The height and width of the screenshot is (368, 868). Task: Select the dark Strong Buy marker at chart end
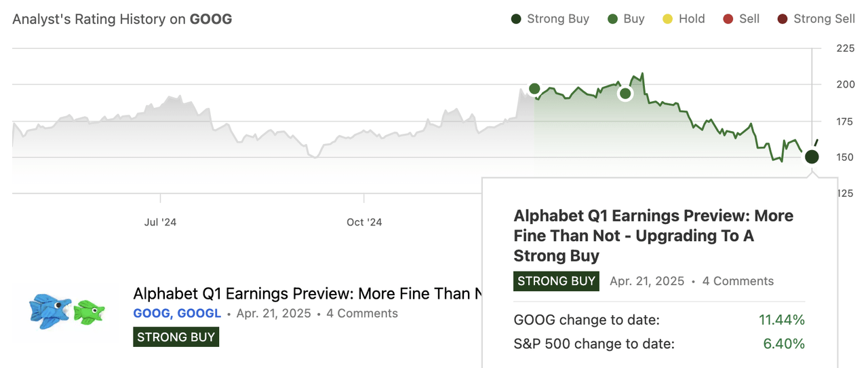812,157
